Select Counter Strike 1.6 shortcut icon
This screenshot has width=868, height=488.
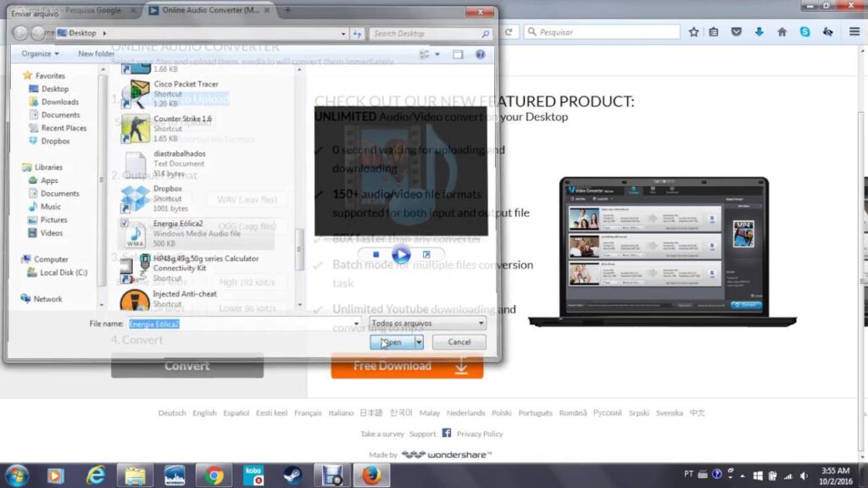[x=135, y=129]
